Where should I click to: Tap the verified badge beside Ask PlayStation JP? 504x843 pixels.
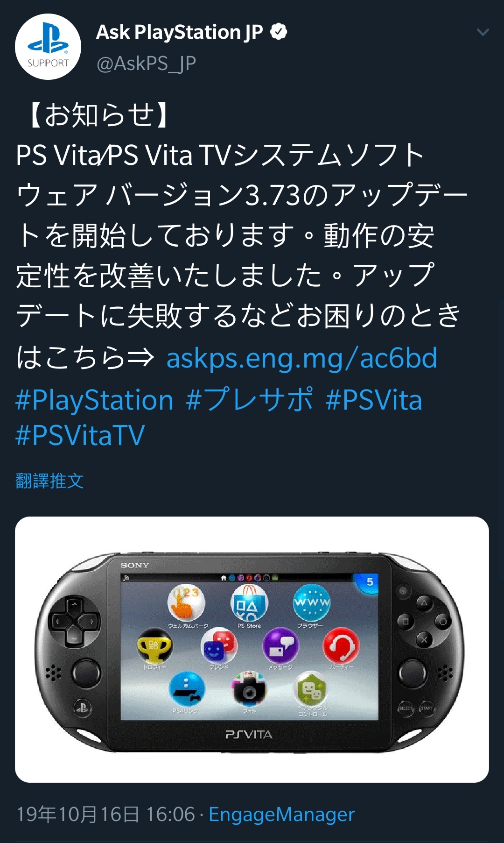tap(279, 32)
